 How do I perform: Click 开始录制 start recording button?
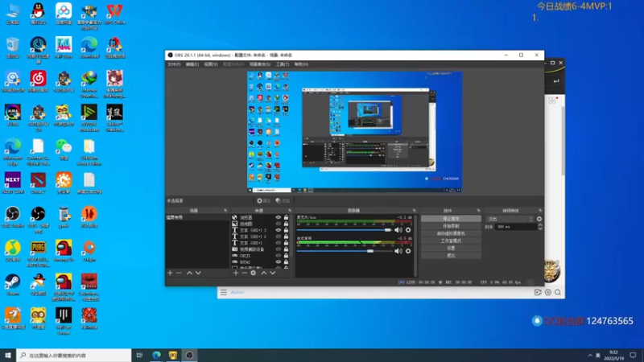(451, 226)
